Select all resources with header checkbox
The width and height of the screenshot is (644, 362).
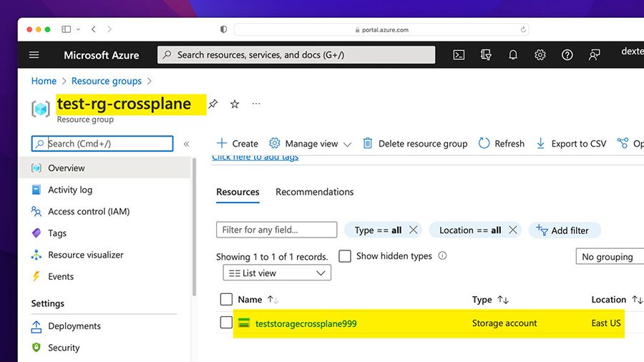226,300
